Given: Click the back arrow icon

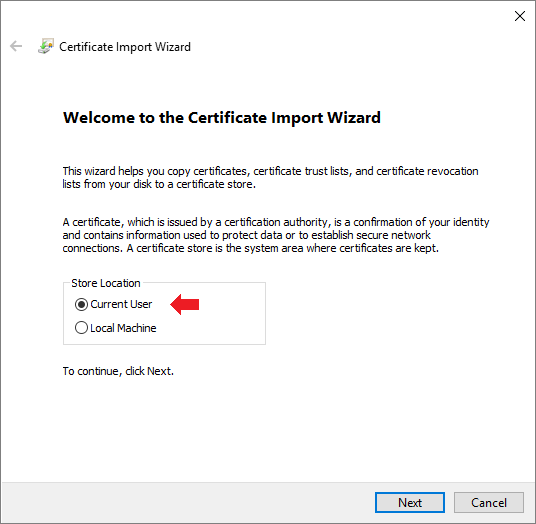Looking at the screenshot, I should pyautogui.click(x=16, y=46).
